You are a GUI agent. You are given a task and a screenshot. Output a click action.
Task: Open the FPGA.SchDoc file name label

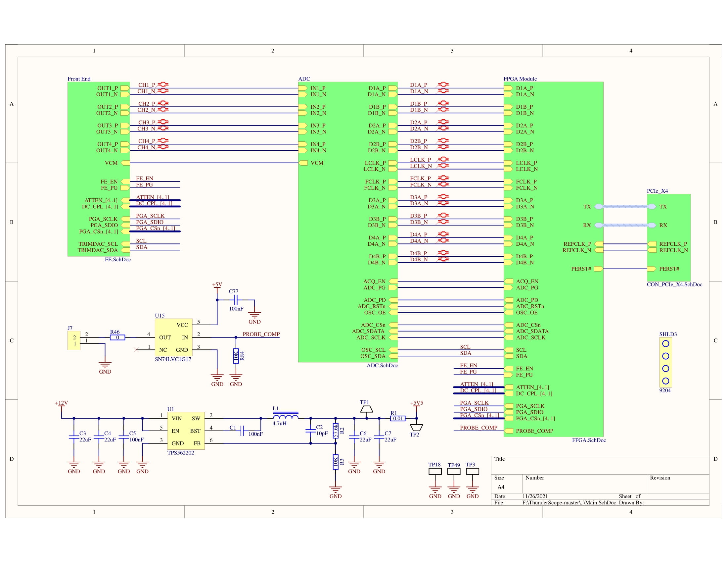(x=589, y=440)
